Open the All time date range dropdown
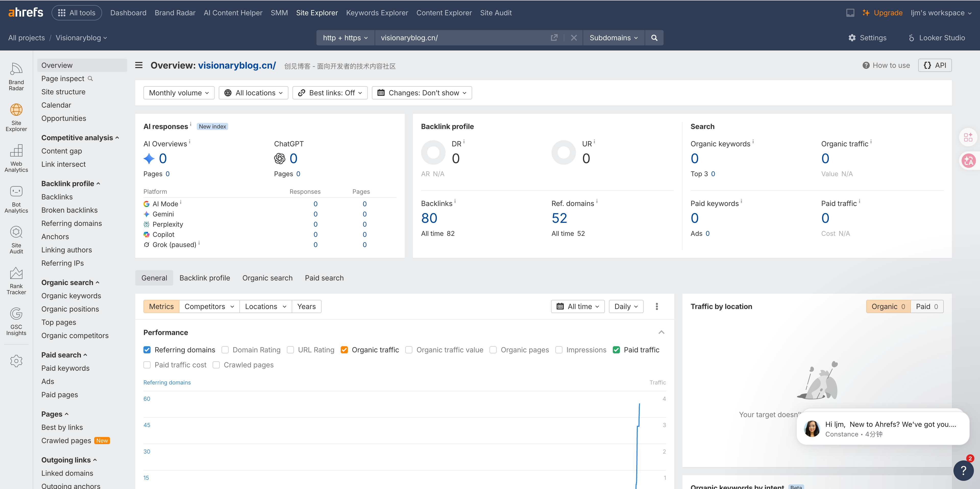980x489 pixels. click(578, 306)
